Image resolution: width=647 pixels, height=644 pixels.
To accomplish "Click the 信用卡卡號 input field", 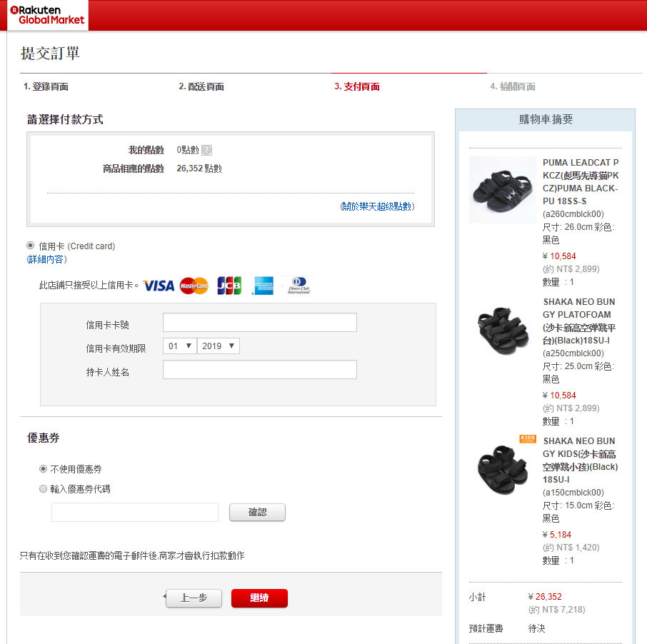I will pos(260,323).
